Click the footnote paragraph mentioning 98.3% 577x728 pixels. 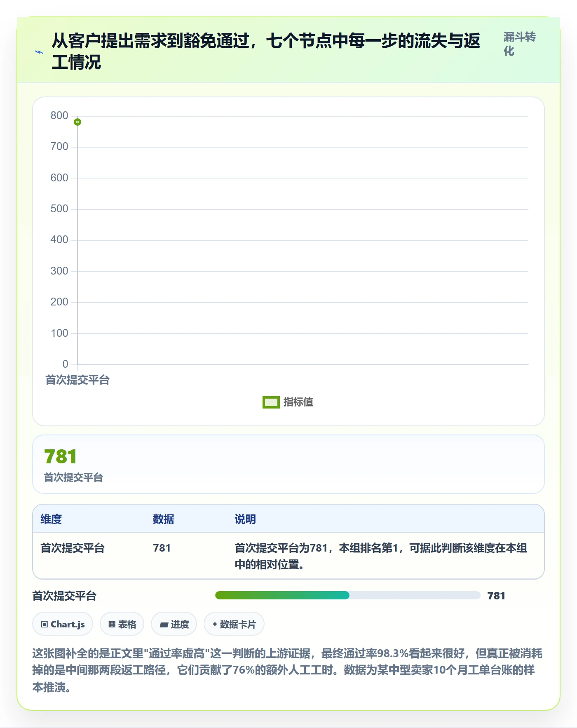(x=287, y=670)
